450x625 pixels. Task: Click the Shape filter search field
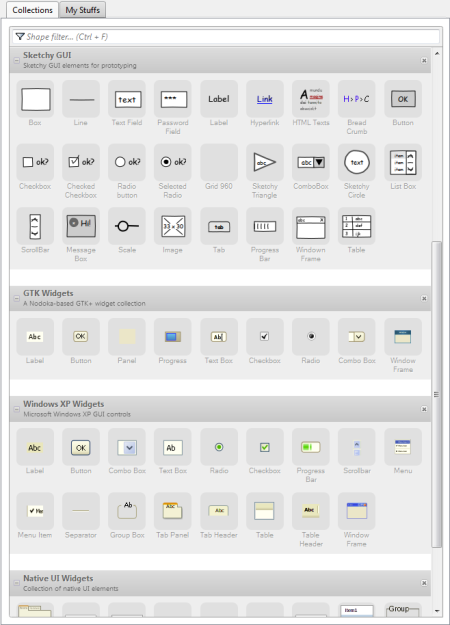[226, 37]
